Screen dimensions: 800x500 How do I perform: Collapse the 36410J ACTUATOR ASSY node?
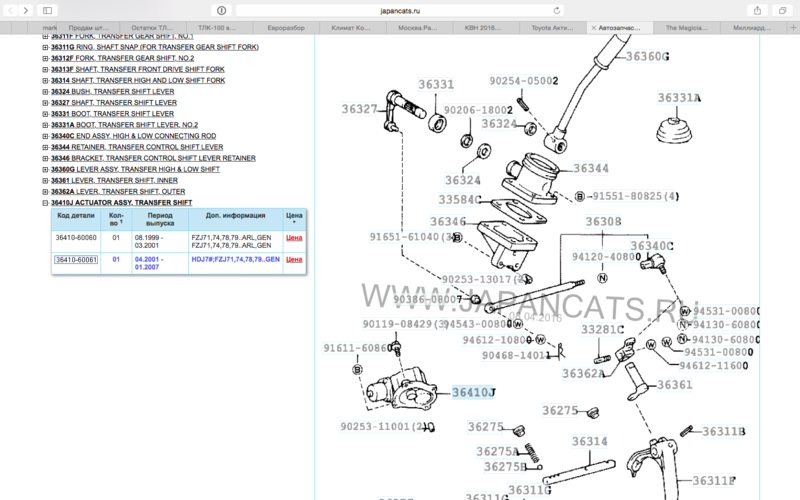[45, 203]
